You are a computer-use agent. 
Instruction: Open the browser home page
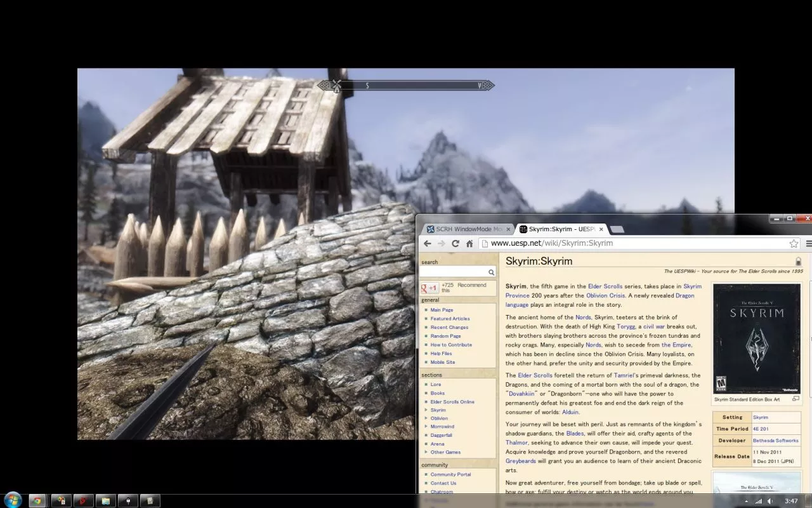(x=469, y=243)
